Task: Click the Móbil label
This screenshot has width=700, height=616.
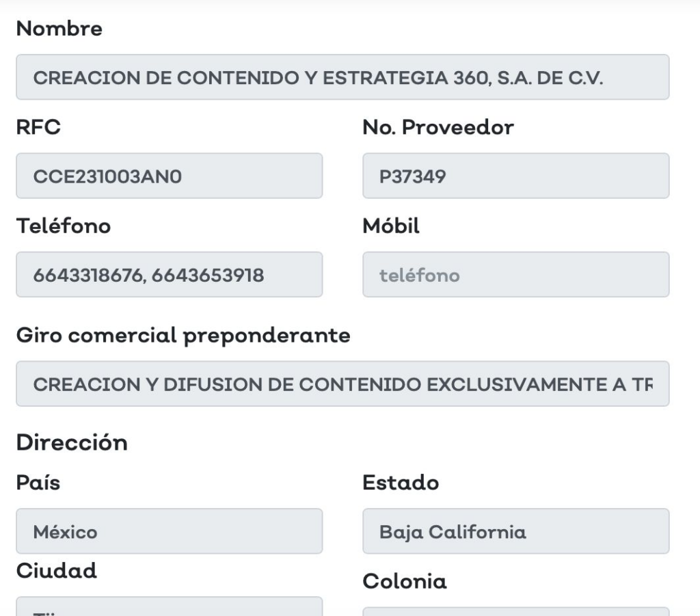Action: (390, 226)
